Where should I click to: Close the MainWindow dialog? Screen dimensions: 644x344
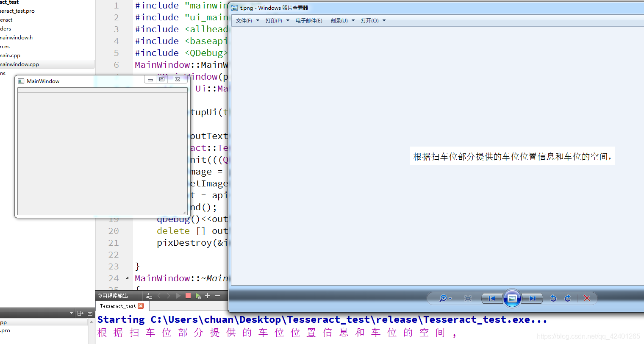(178, 79)
